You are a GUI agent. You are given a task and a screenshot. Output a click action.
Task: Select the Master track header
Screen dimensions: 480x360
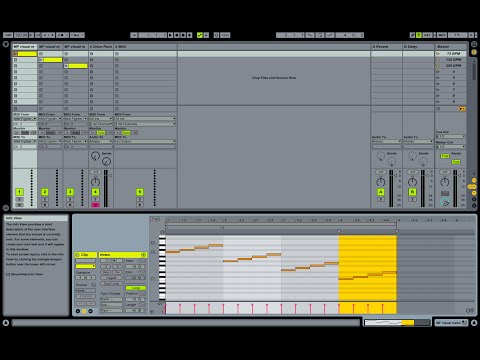coord(451,47)
